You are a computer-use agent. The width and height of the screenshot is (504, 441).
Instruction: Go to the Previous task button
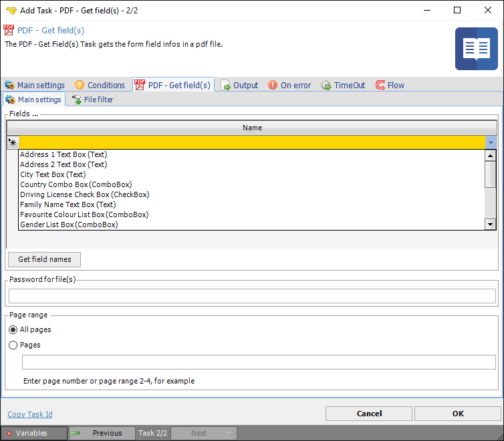click(x=102, y=433)
